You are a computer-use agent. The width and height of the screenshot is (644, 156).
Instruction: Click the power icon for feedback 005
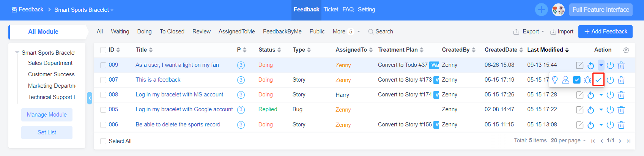(610, 110)
